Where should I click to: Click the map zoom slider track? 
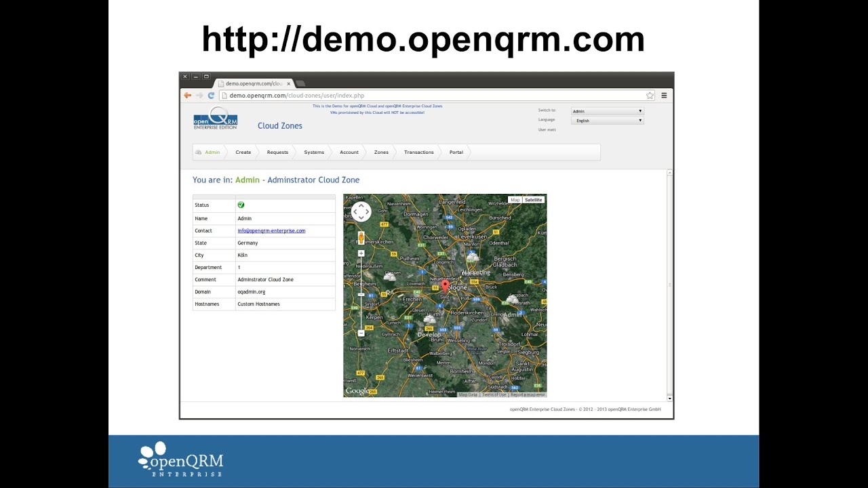(361, 293)
